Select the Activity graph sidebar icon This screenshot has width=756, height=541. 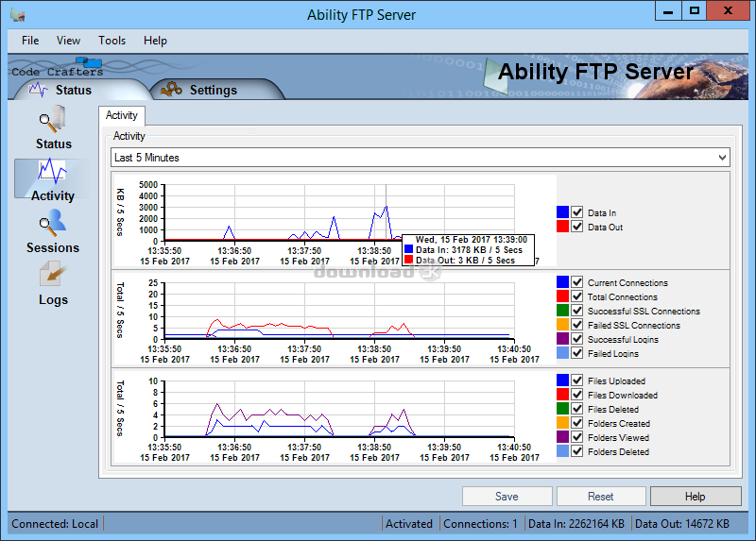[53, 179]
